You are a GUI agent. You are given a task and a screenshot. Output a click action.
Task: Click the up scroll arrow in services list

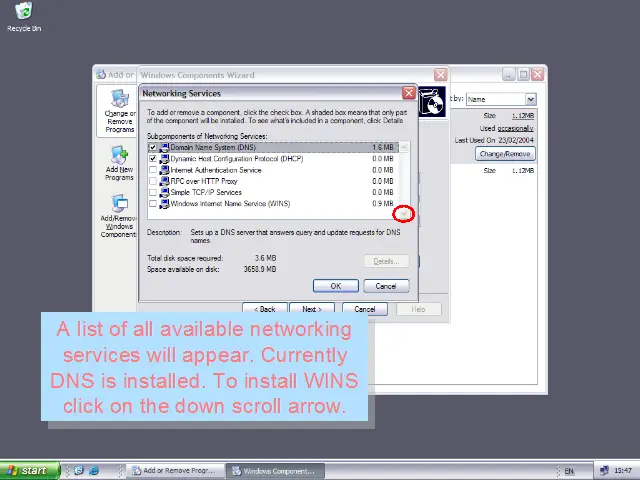(404, 148)
